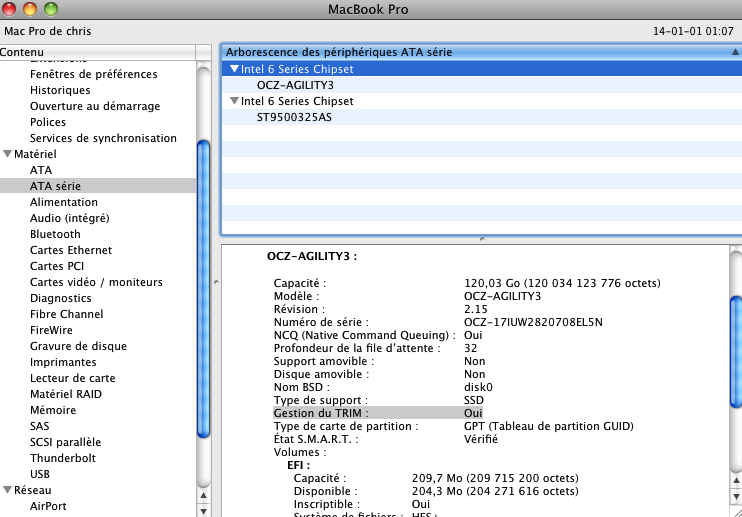
Task: Click Mac Pro de chris label
Action: (47, 31)
